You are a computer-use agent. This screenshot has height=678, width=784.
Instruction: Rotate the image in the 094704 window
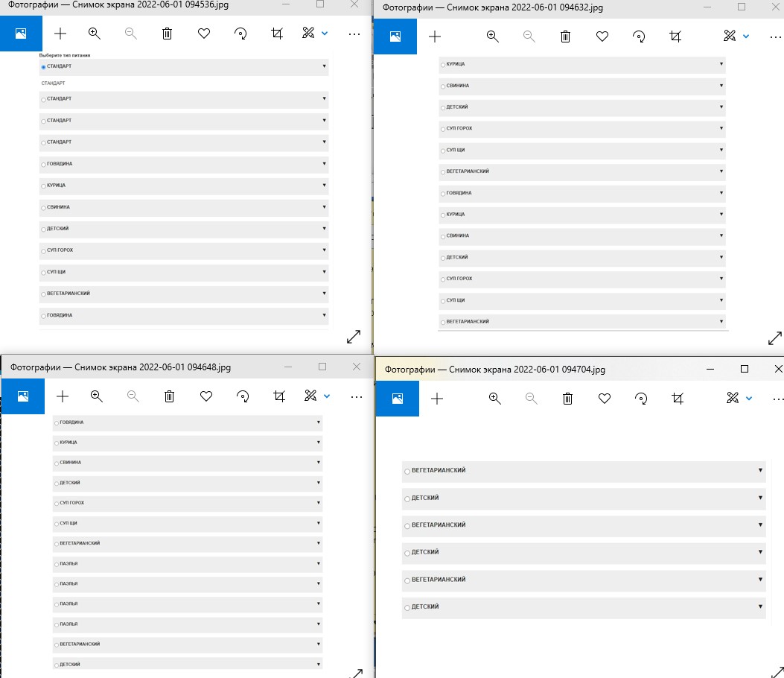pos(641,399)
